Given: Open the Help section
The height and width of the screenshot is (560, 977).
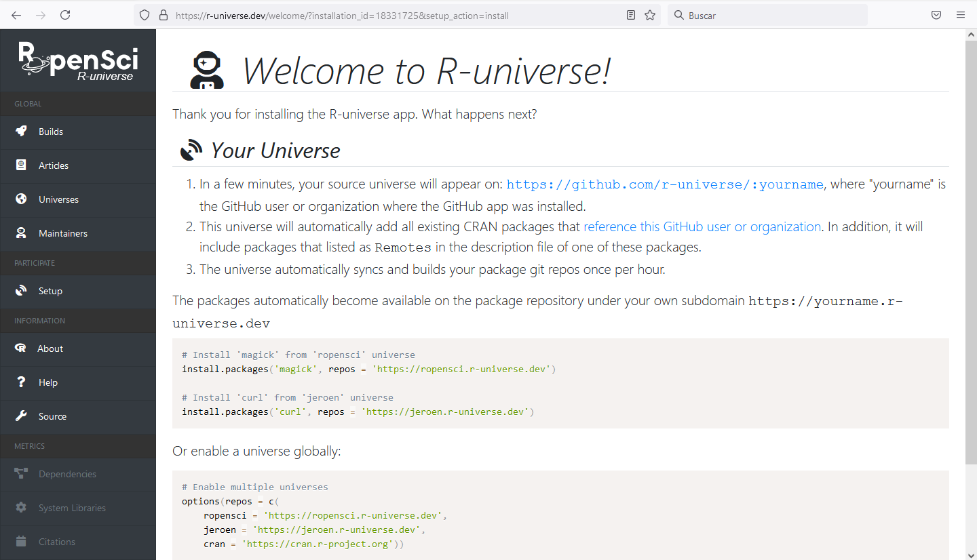Looking at the screenshot, I should point(47,382).
